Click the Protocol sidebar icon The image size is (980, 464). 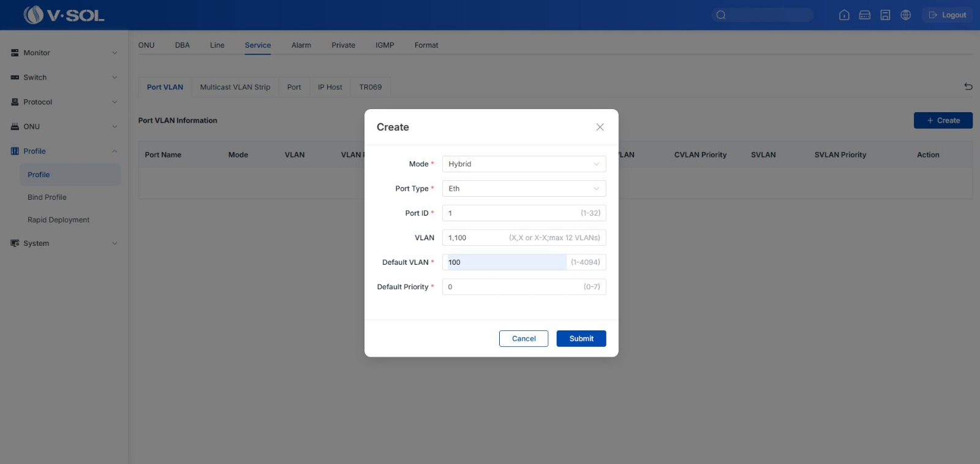coord(15,102)
